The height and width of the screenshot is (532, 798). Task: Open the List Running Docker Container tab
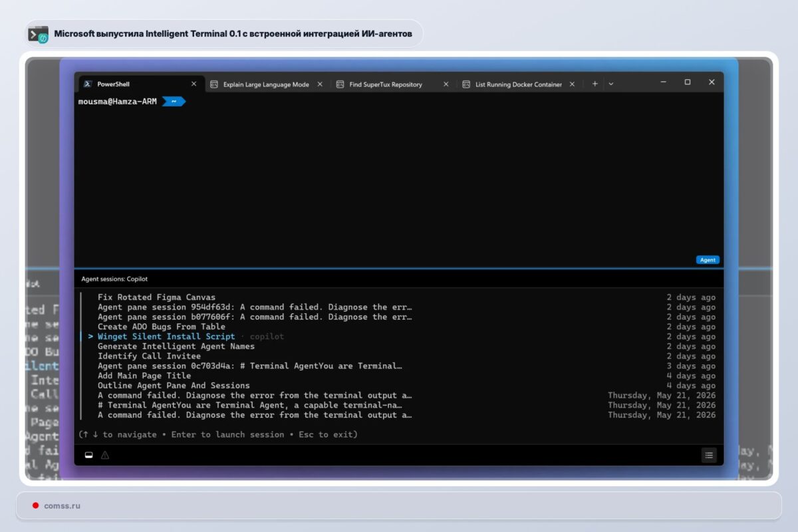coord(519,84)
